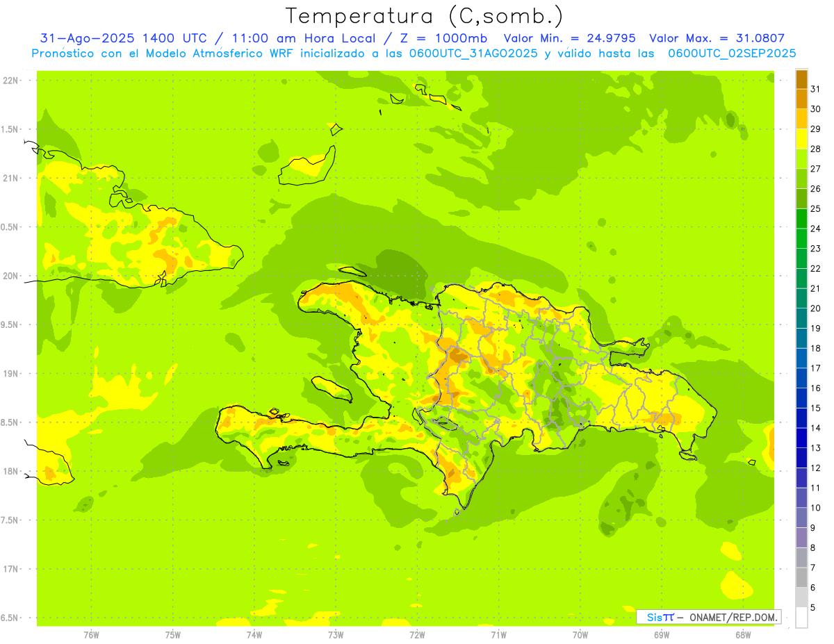Screen dimensions: 834x644
Task: Click the "17N" latitude axis label
Action: pos(11,569)
